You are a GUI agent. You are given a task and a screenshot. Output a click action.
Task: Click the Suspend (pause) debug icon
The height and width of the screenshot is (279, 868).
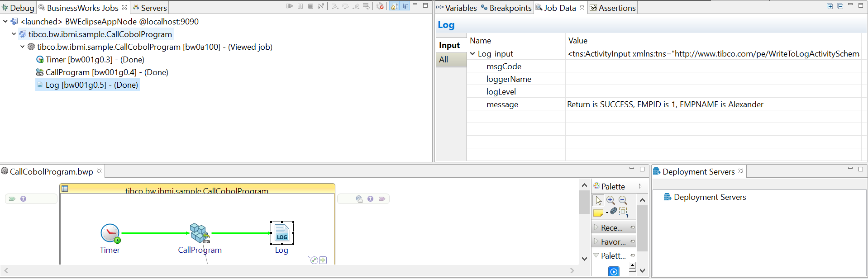(x=300, y=6)
